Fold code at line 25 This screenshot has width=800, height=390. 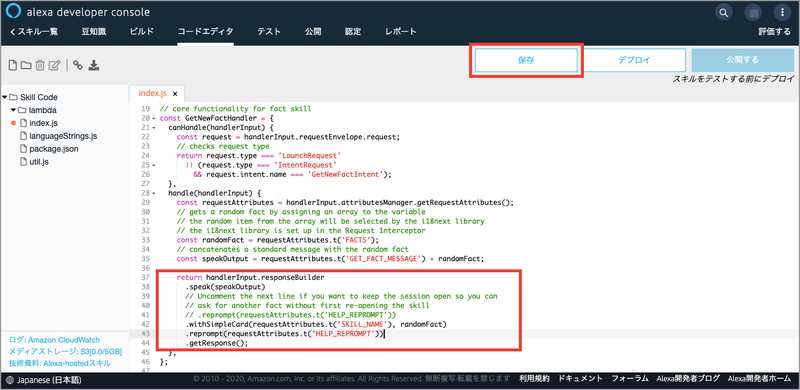(x=154, y=165)
